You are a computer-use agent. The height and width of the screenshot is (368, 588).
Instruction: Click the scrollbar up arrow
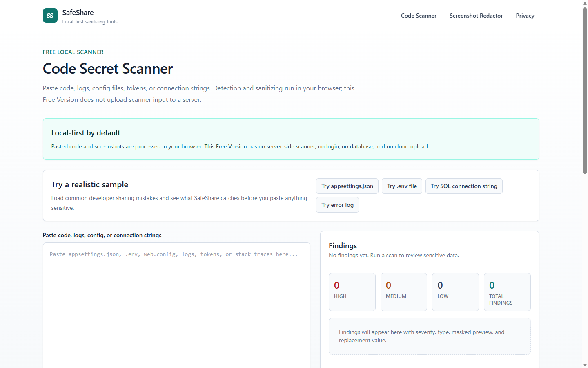pos(585,3)
